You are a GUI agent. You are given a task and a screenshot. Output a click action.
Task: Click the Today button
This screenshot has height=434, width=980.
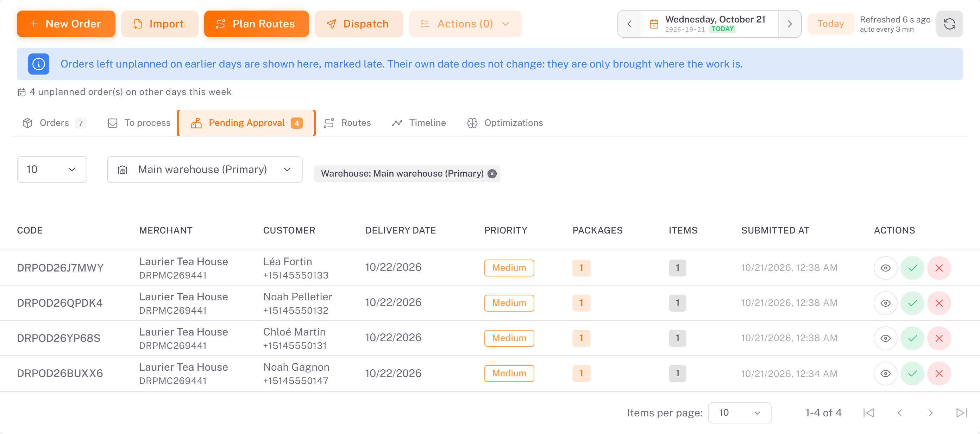[x=831, y=24]
